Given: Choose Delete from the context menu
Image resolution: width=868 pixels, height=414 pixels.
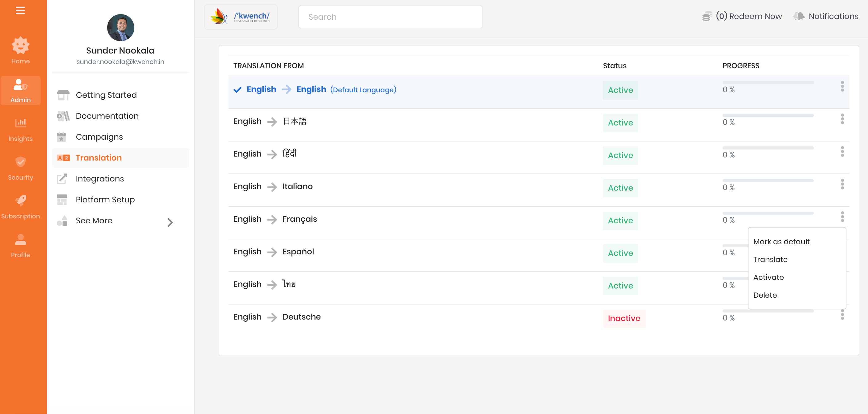Looking at the screenshot, I should pos(765,295).
